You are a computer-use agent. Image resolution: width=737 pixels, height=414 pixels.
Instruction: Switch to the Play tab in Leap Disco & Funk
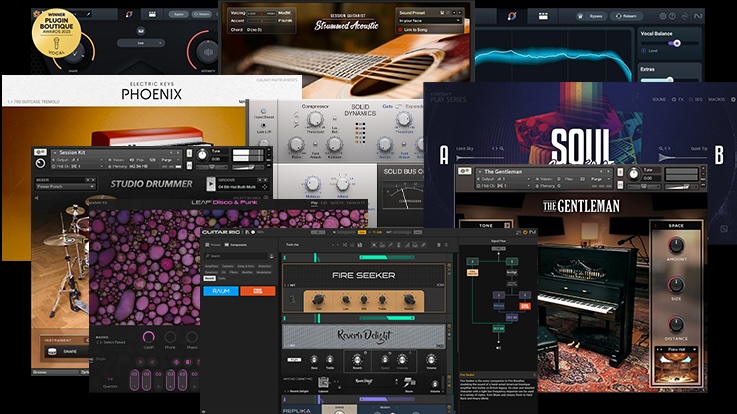314,203
